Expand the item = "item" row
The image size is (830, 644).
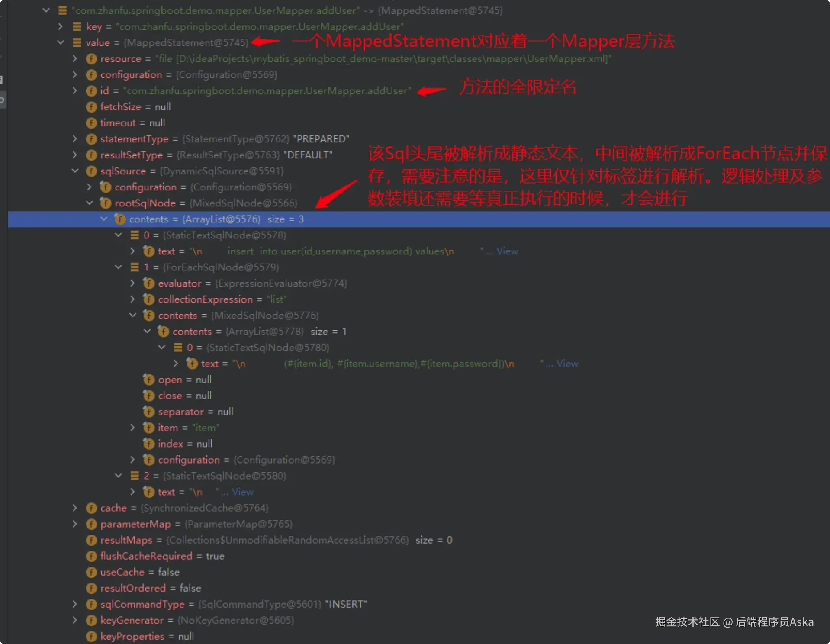pos(133,428)
